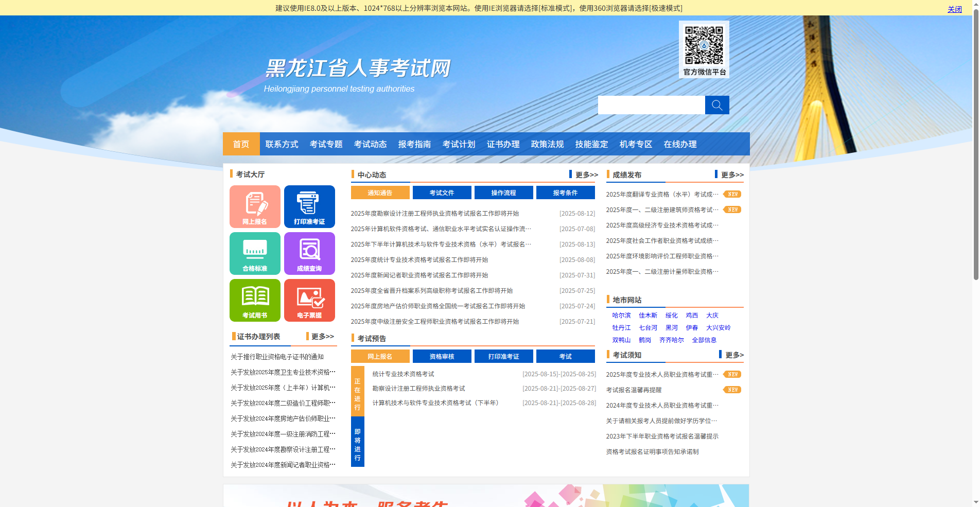Open the 2025年度统计专业技术资格考试 news link
This screenshot has width=980, height=507.
click(x=418, y=259)
